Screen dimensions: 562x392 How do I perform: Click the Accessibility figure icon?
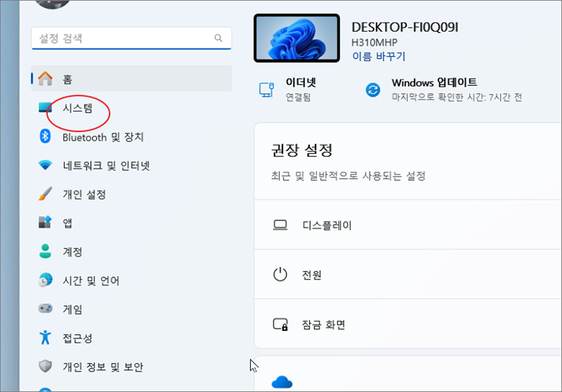tap(45, 337)
